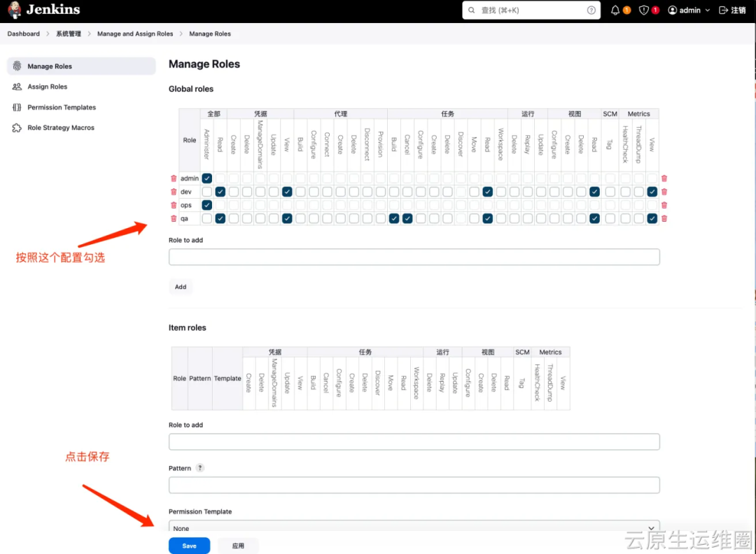Toggle Administer checkbox for ops role
The height and width of the screenshot is (554, 756).
[206, 205]
